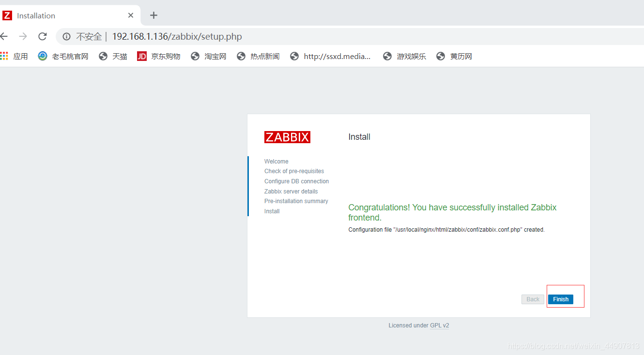The image size is (644, 355).
Task: Open the 天猫 bookmark
Action: tap(113, 57)
